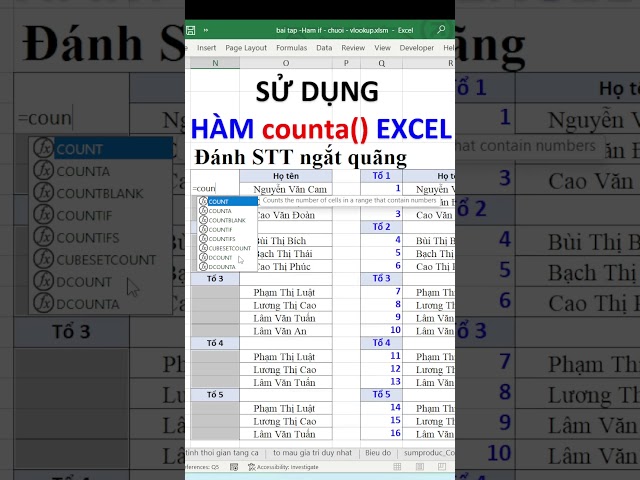Click the Tổ 3 label in column N
Viewport: 640px width, 480px height.
pos(215,279)
